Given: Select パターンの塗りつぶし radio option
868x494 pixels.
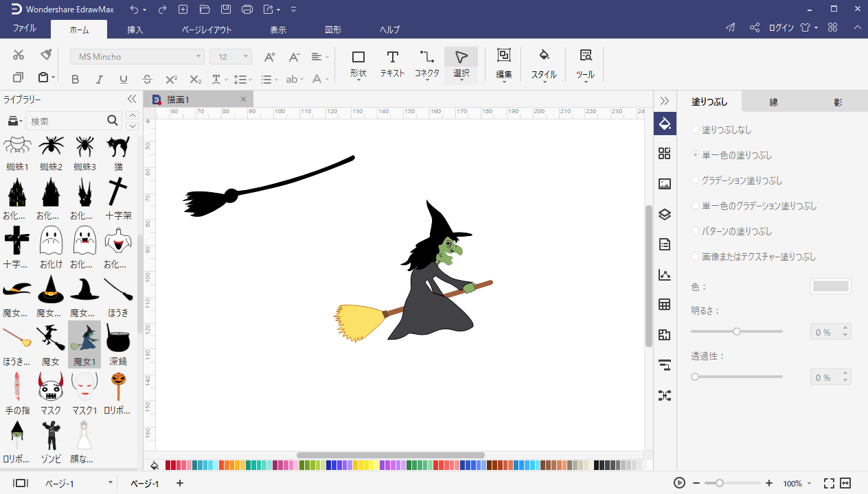Looking at the screenshot, I should pyautogui.click(x=696, y=231).
